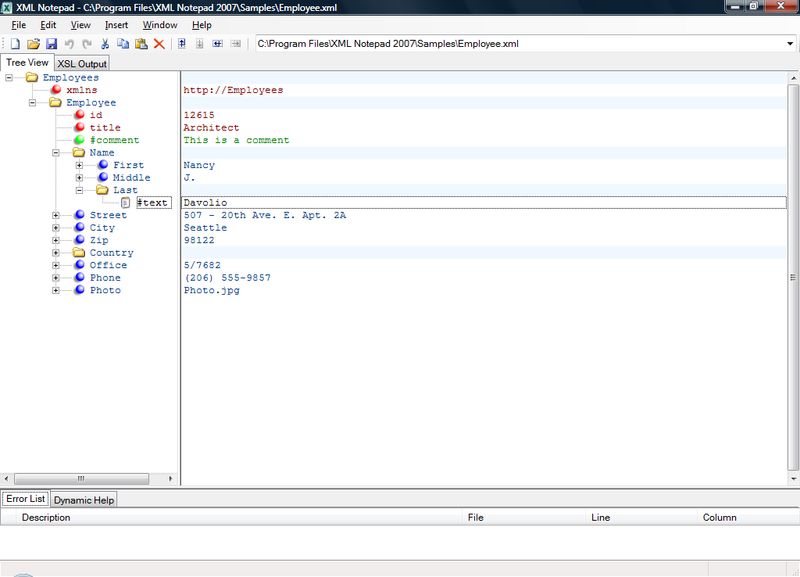The image size is (800, 577).
Task: Nudge the selected node up
Action: point(183,43)
